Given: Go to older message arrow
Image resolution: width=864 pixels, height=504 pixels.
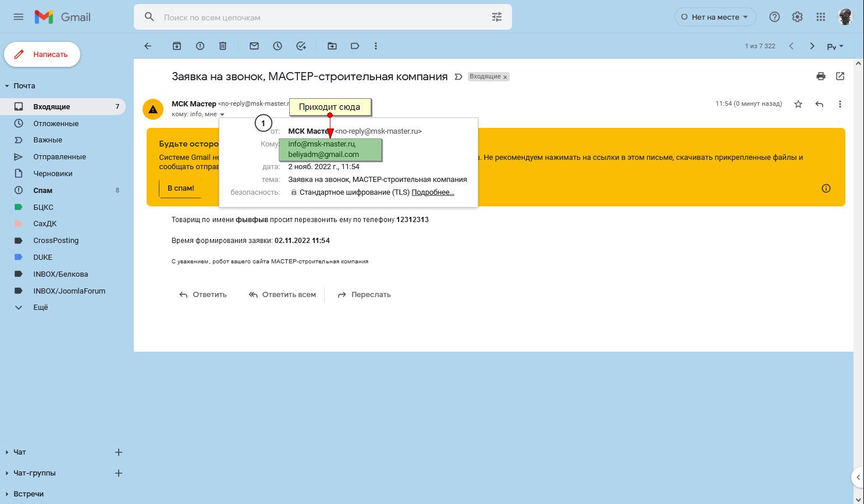Looking at the screenshot, I should click(812, 46).
